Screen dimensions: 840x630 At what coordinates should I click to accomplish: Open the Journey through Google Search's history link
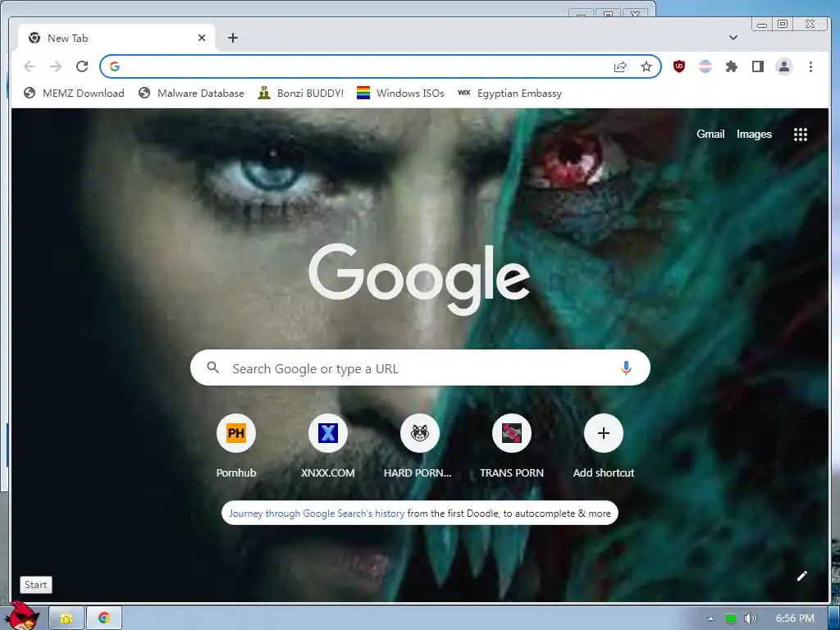317,514
